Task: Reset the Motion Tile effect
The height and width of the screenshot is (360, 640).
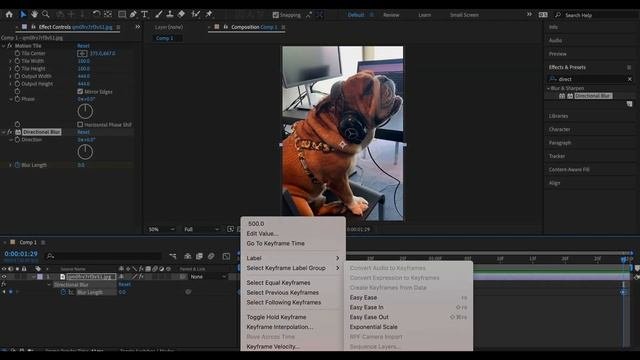Action: (x=83, y=46)
